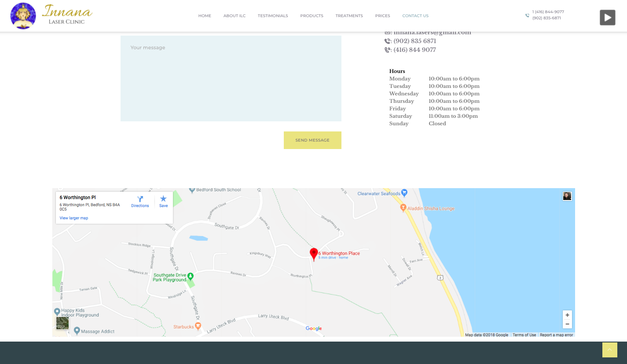Click the Monday hours row

[434, 79]
